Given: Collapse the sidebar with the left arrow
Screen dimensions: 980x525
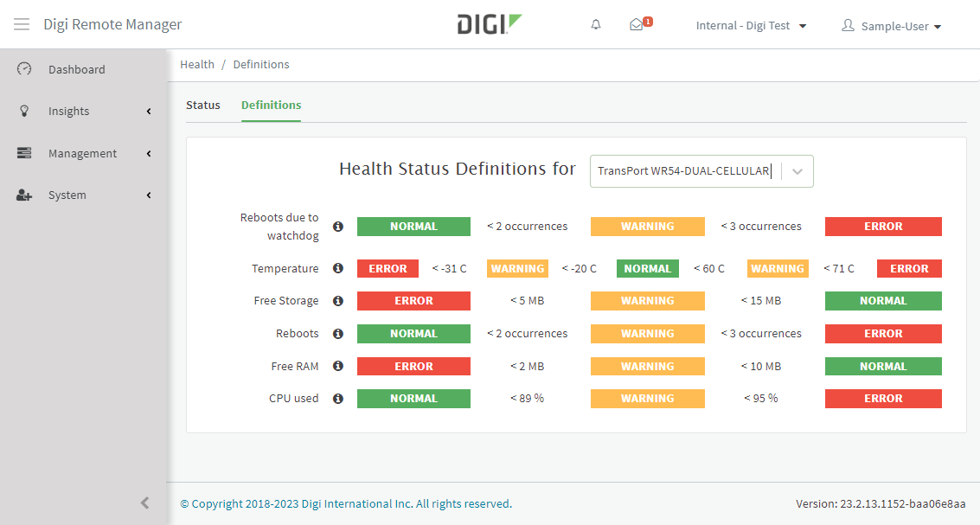Looking at the screenshot, I should tap(145, 503).
